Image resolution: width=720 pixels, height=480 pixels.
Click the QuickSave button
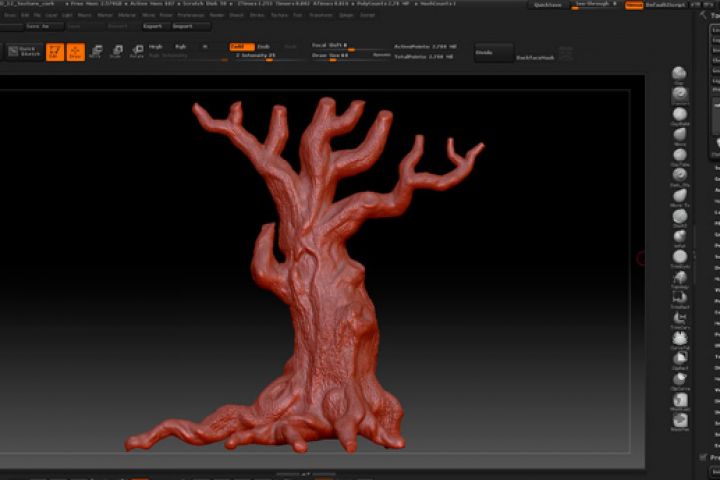point(547,5)
